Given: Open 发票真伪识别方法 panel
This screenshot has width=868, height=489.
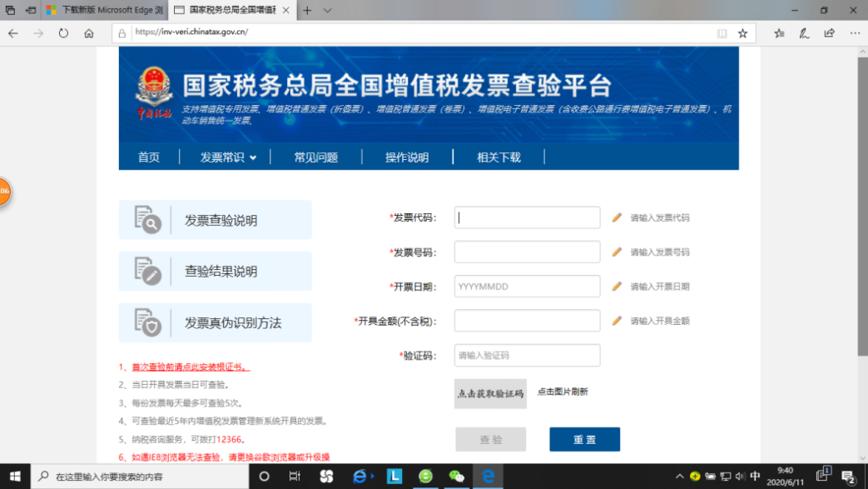Looking at the screenshot, I should pyautogui.click(x=216, y=322).
